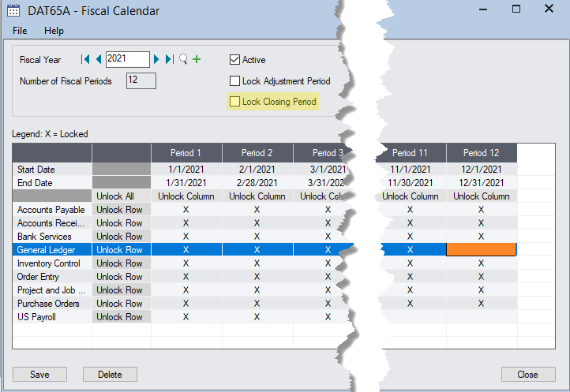This screenshot has width=570, height=392.
Task: Click Unlock Column under Period 1
Action: pos(186,196)
